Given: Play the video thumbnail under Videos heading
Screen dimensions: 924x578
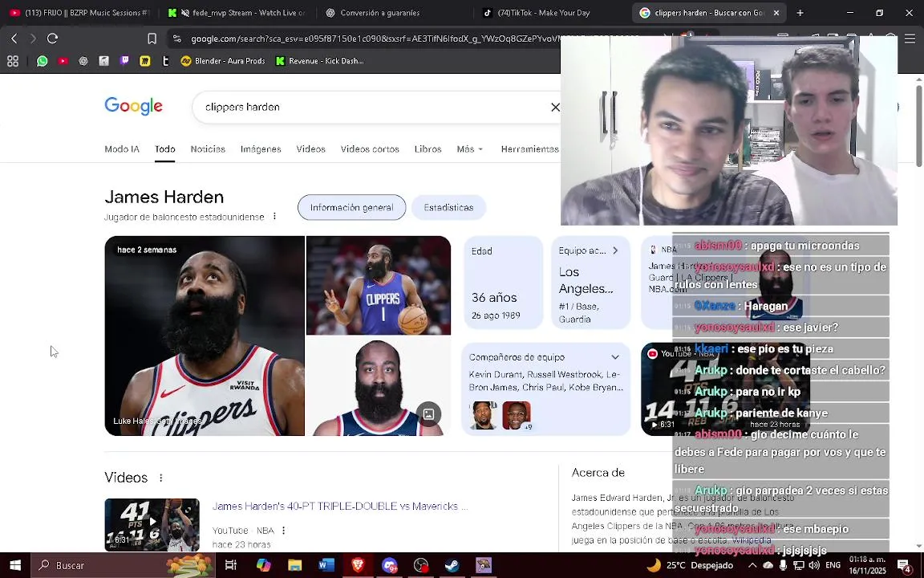Looking at the screenshot, I should (152, 525).
